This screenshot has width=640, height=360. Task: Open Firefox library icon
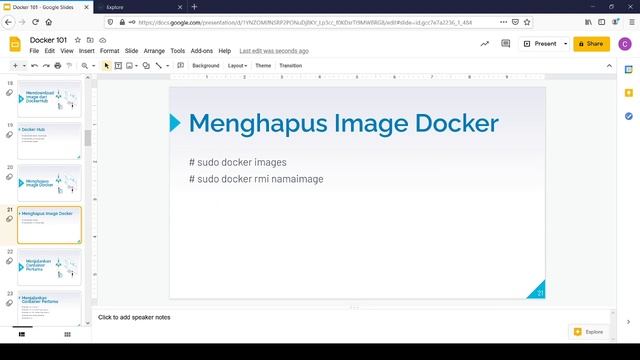point(588,22)
